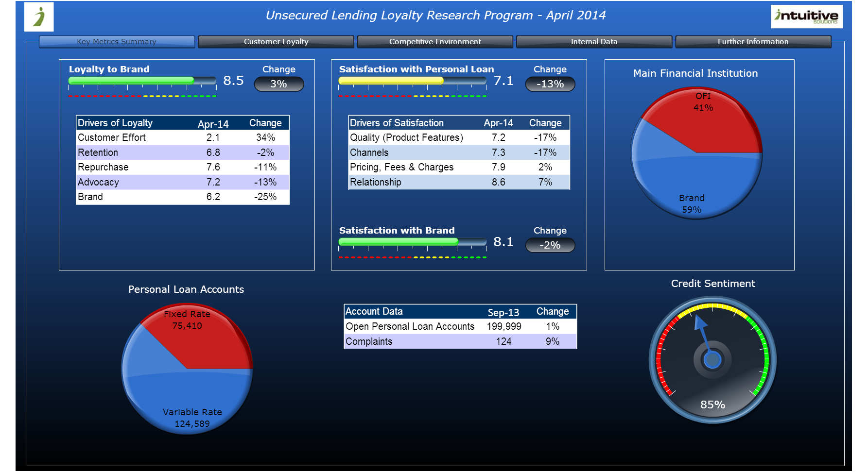
Task: Click the Intuitive Solutions logo
Action: pyautogui.click(x=806, y=17)
